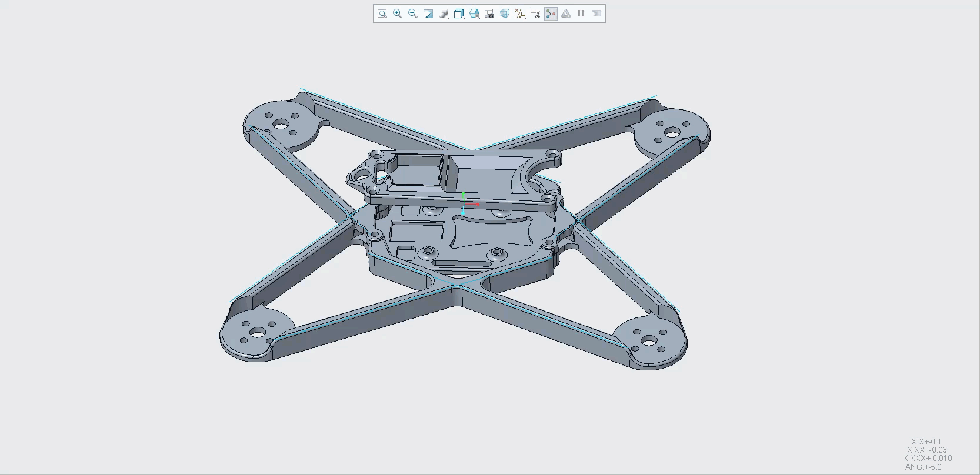Screen dimensions: 980x475
Task: Toggle perspective view cube icon
Action: (x=505, y=14)
